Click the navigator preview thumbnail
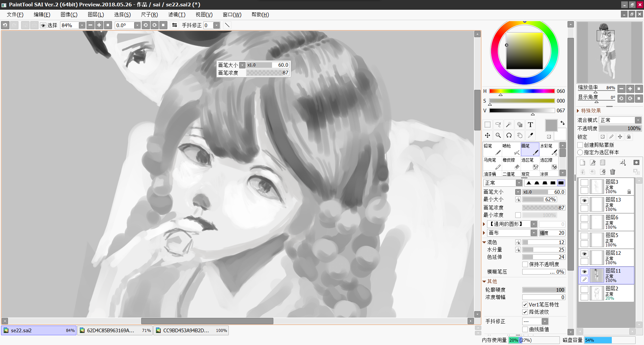Screen dimensions: 644x345 (x=609, y=52)
